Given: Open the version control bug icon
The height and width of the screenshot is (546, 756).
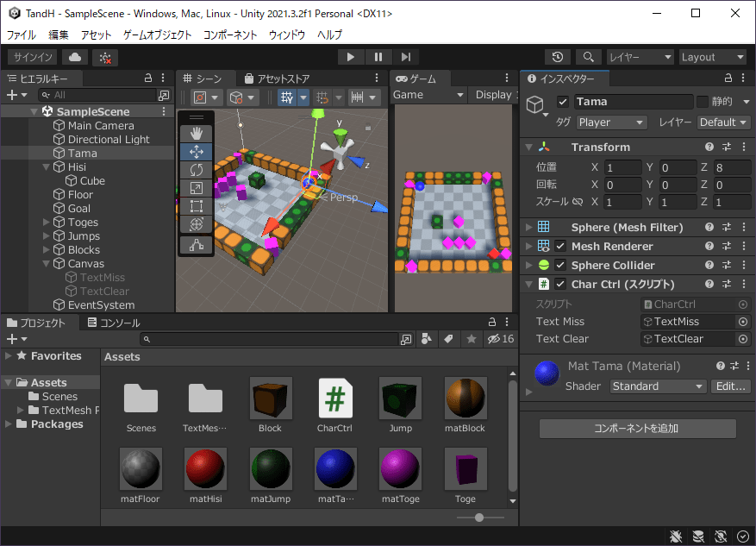Looking at the screenshot, I should [x=105, y=58].
